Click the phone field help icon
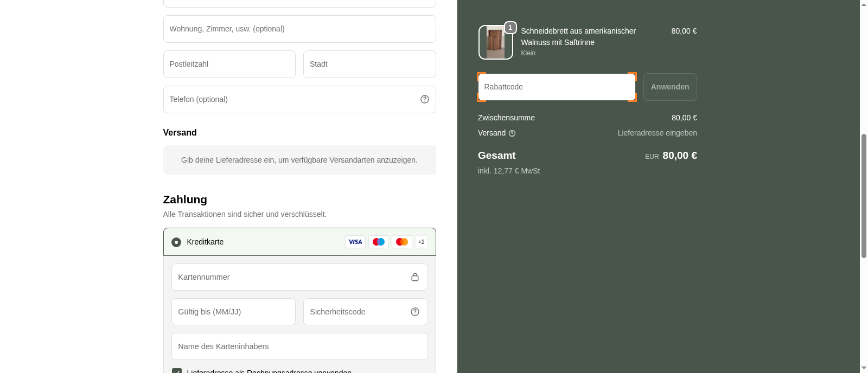The image size is (868, 373). (x=425, y=99)
